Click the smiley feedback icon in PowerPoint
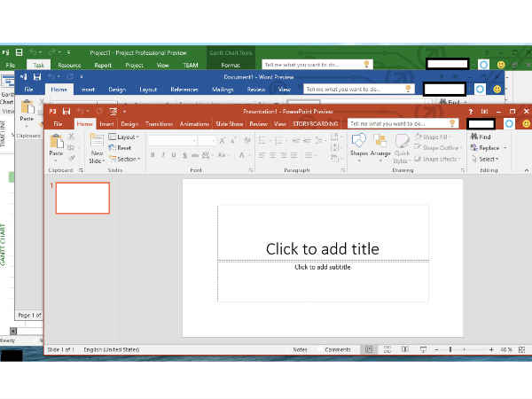The height and width of the screenshot is (399, 532). (x=524, y=124)
